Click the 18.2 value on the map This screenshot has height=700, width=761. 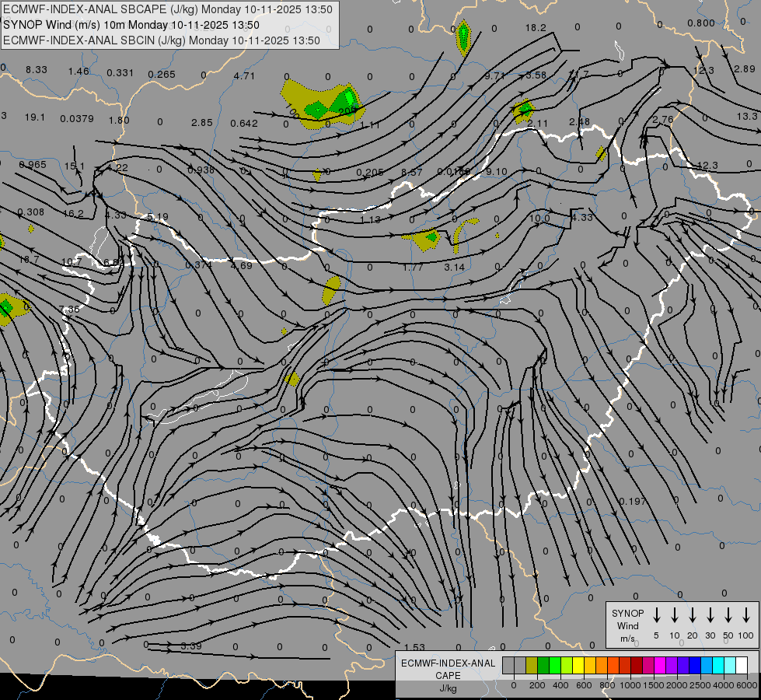coord(536,28)
